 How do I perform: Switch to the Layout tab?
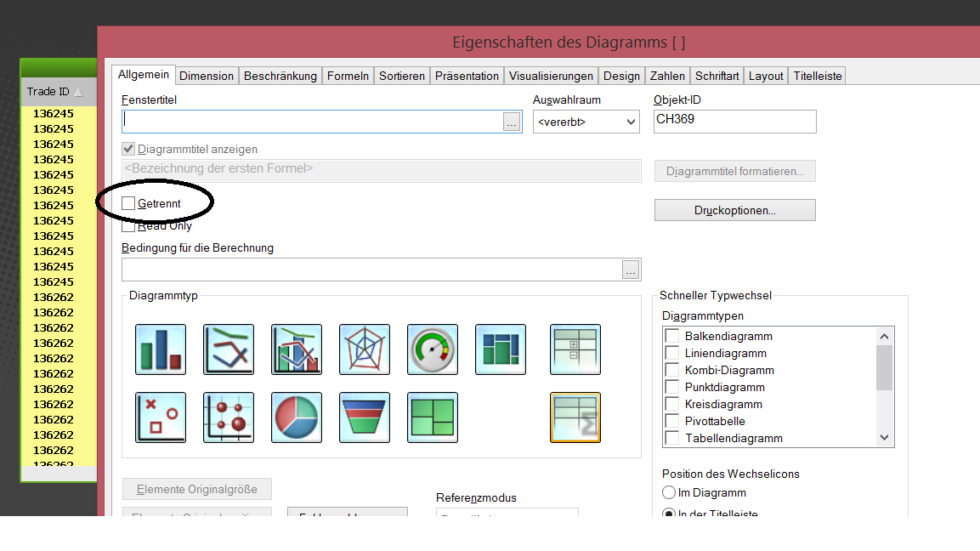coord(766,76)
